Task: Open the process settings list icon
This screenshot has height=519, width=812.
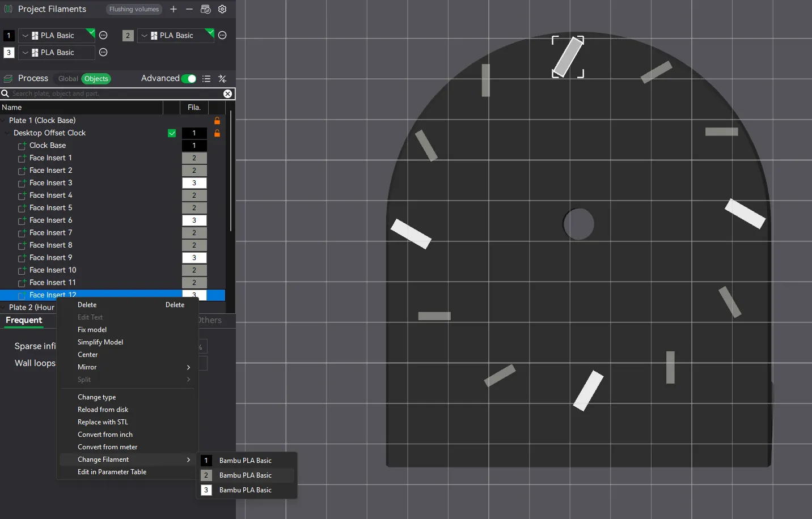Action: pos(206,79)
